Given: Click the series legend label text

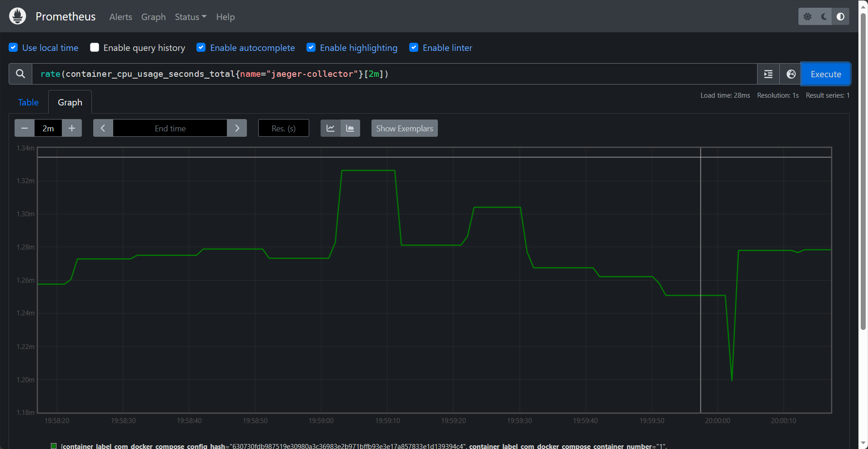Looking at the screenshot, I should pyautogui.click(x=364, y=446).
